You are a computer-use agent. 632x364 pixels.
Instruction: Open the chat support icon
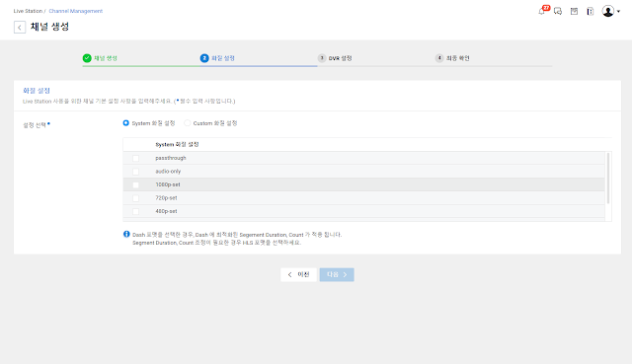[558, 11]
